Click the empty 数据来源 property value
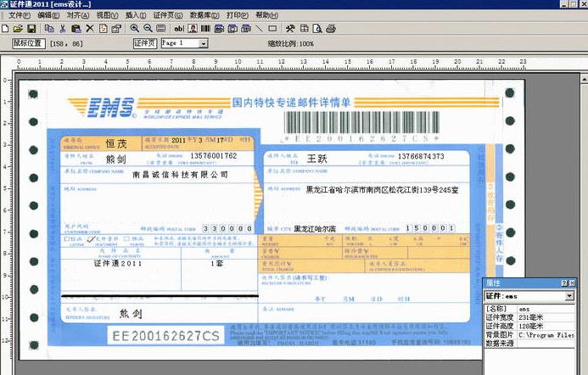The height and width of the screenshot is (375, 588). (546, 344)
